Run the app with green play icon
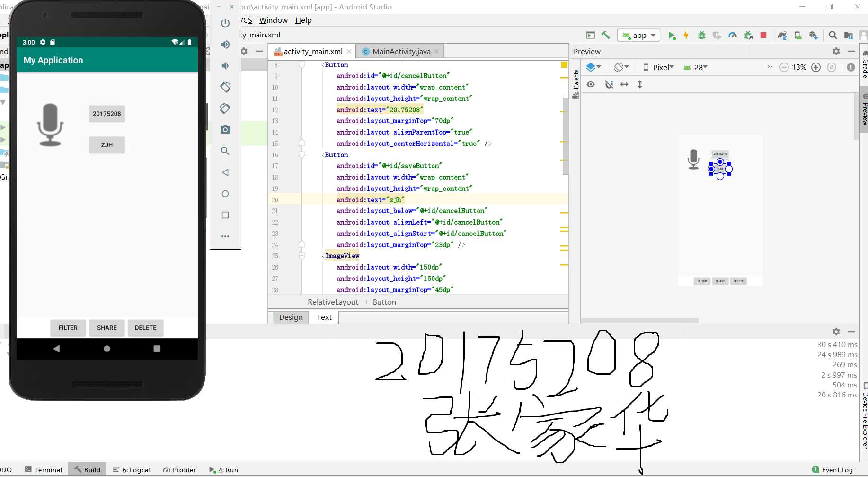 (672, 35)
